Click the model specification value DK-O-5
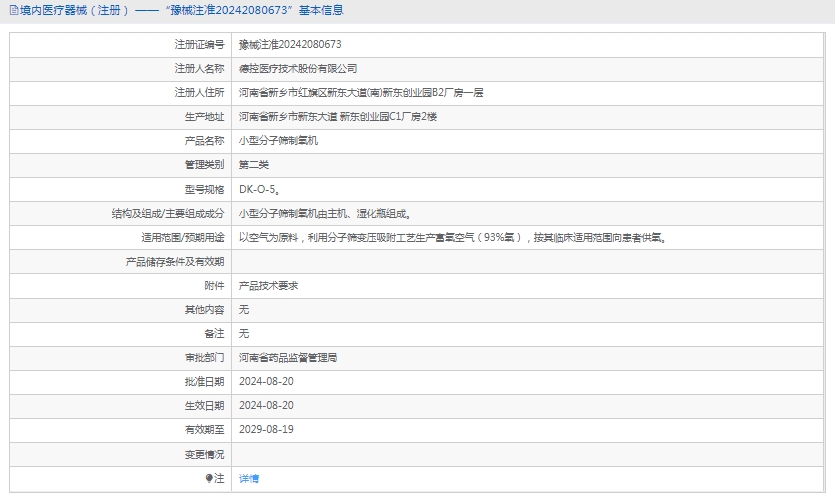This screenshot has height=495, width=835. click(x=259, y=189)
